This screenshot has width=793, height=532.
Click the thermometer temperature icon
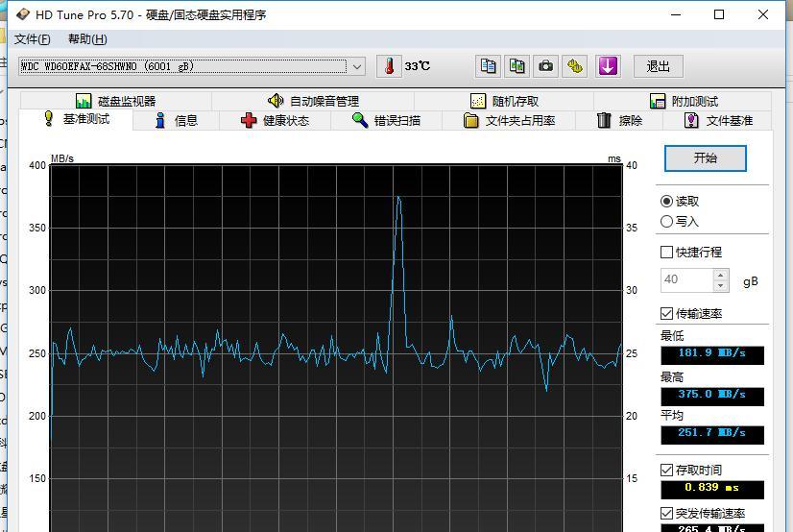click(389, 66)
